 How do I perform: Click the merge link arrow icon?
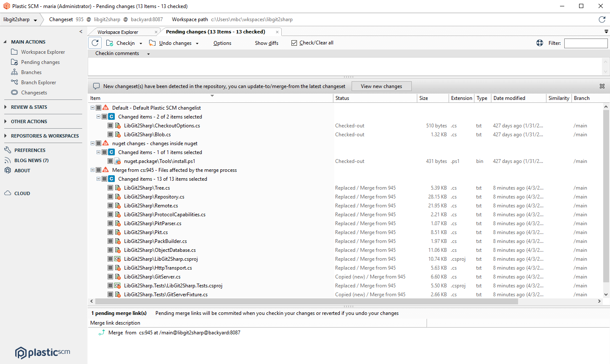pos(102,333)
